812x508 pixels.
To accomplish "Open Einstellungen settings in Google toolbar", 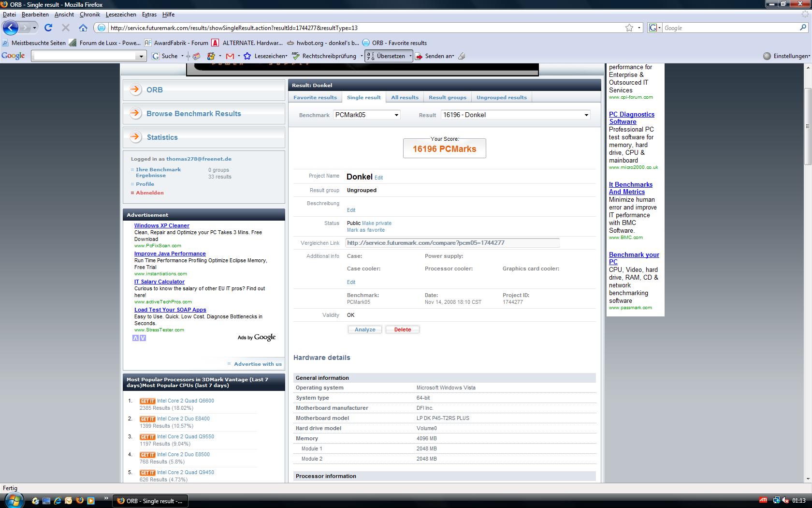I will point(786,56).
